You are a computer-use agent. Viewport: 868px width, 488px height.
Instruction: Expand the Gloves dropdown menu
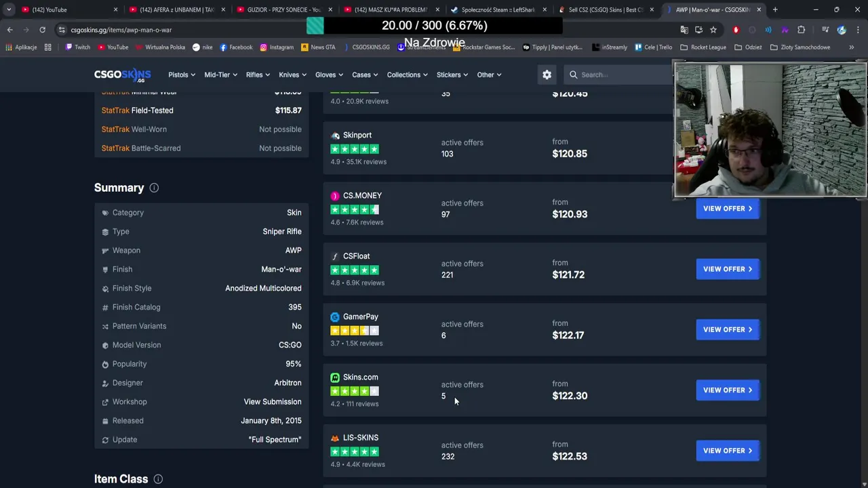[x=329, y=75]
